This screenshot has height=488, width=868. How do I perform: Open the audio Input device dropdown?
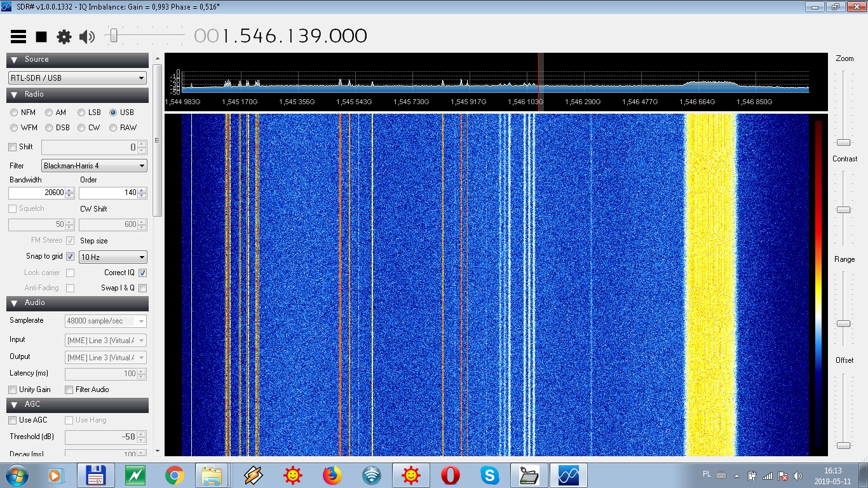click(x=105, y=341)
